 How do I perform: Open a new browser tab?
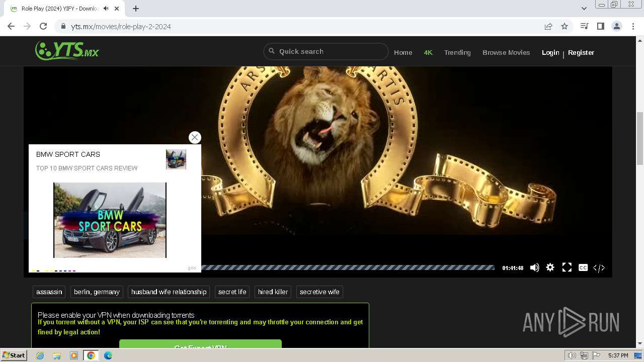[x=136, y=9]
